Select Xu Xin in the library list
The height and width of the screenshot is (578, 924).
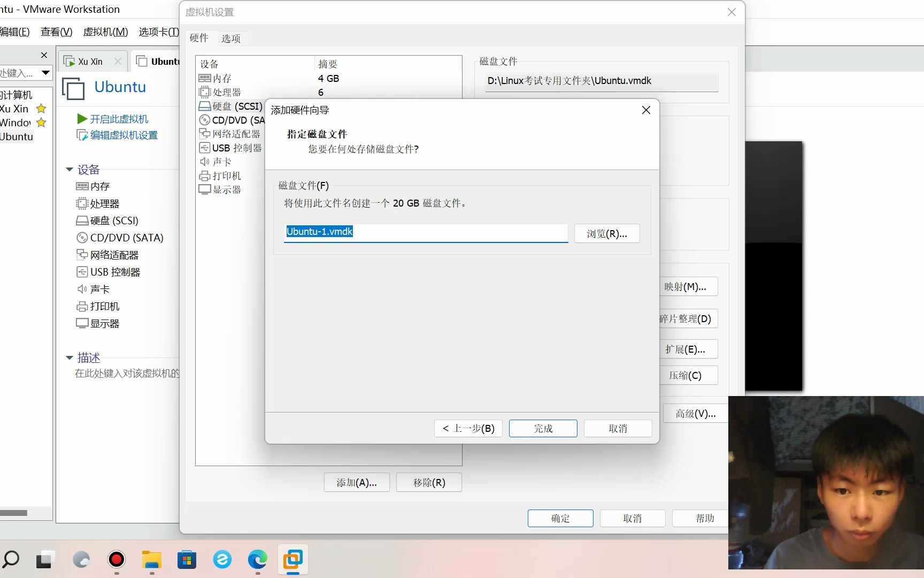pyautogui.click(x=14, y=109)
